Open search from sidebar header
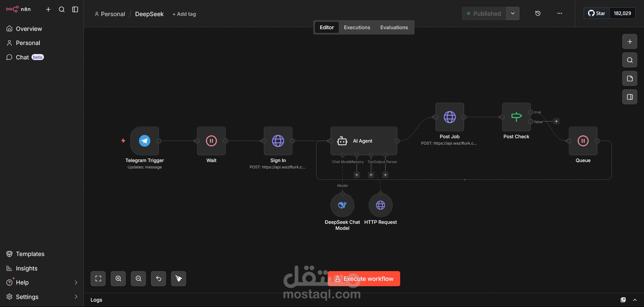Screen dimensions: 644x307 click(62, 9)
